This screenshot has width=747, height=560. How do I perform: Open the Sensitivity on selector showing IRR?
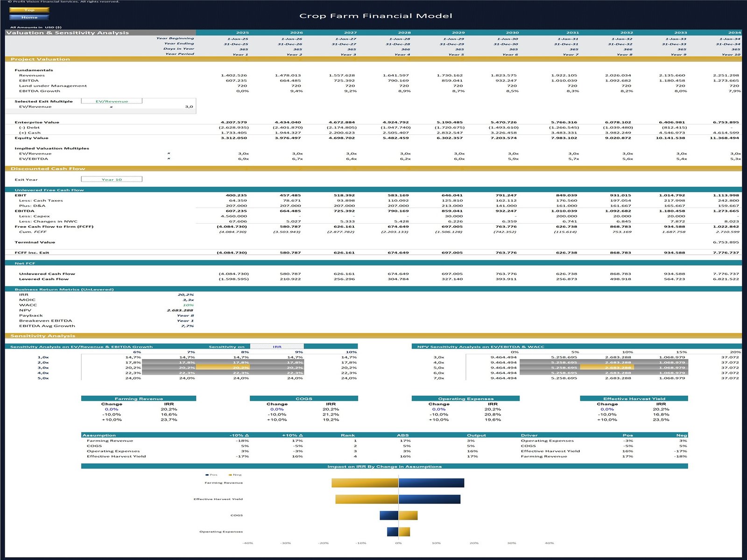click(278, 347)
